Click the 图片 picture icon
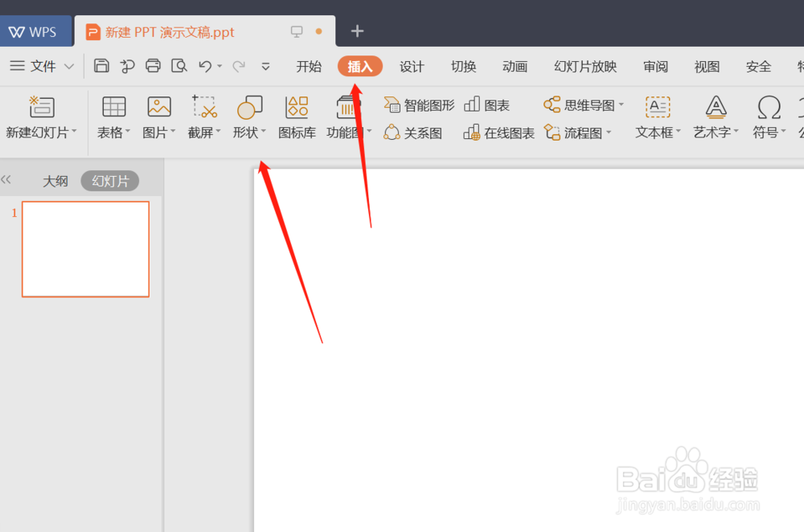Viewport: 804px width, 532px height. pyautogui.click(x=159, y=107)
